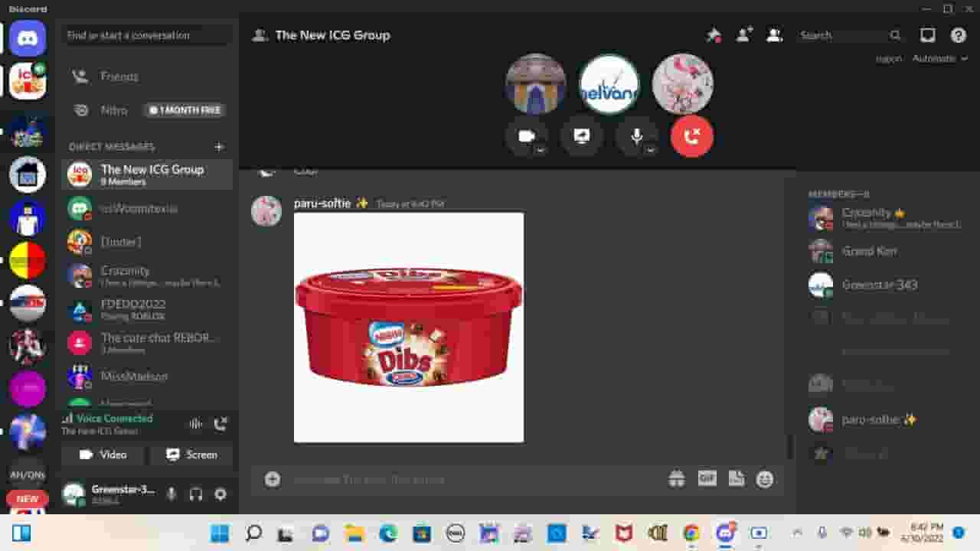Click paru-softie username in chat
The width and height of the screenshot is (980, 551).
point(322,204)
